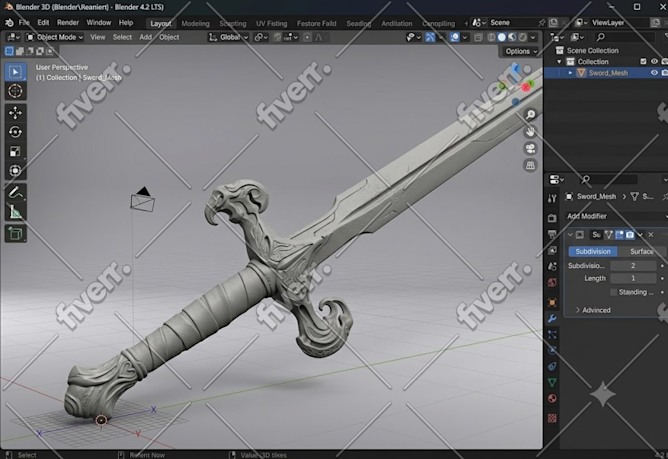
Task: Activate the Transform tool
Action: 15,170
